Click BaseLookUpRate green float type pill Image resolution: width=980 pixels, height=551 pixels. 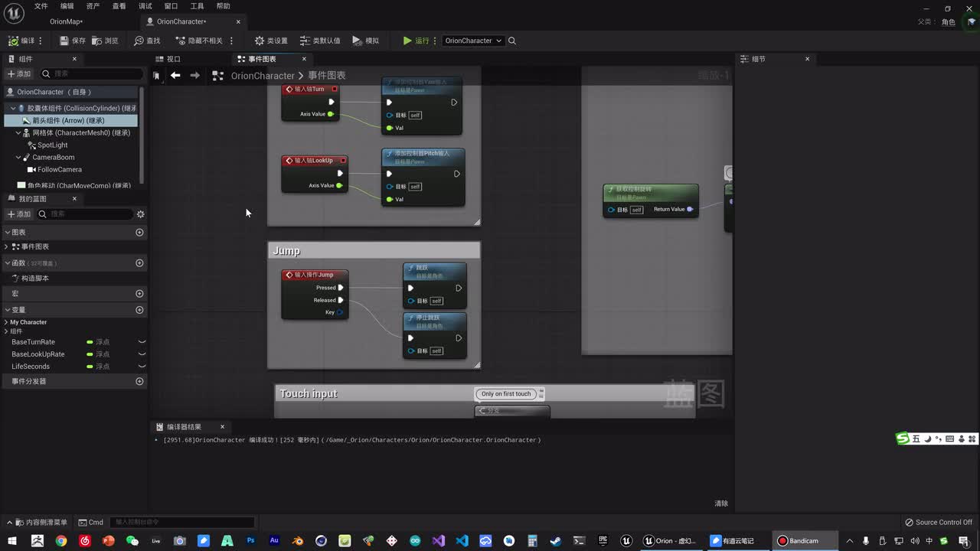click(x=90, y=354)
